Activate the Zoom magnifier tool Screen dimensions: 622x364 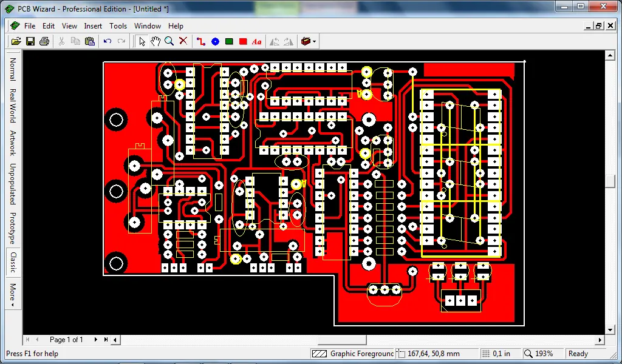pos(169,41)
